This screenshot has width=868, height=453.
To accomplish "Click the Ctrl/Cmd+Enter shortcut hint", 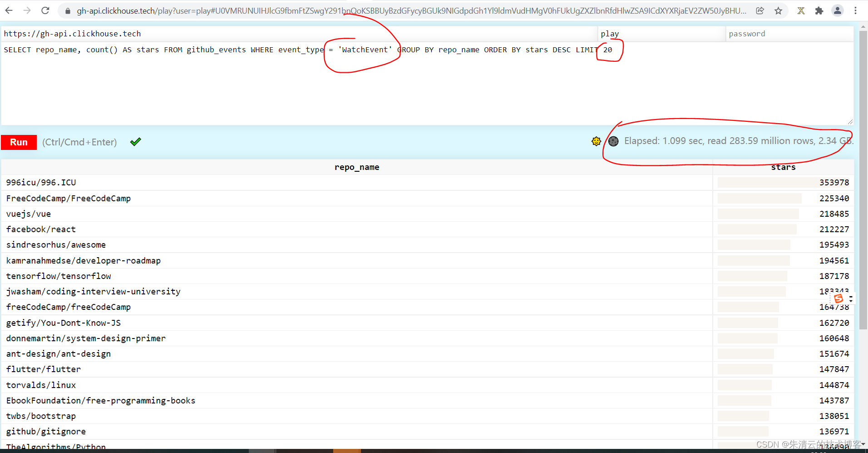I will pos(79,142).
